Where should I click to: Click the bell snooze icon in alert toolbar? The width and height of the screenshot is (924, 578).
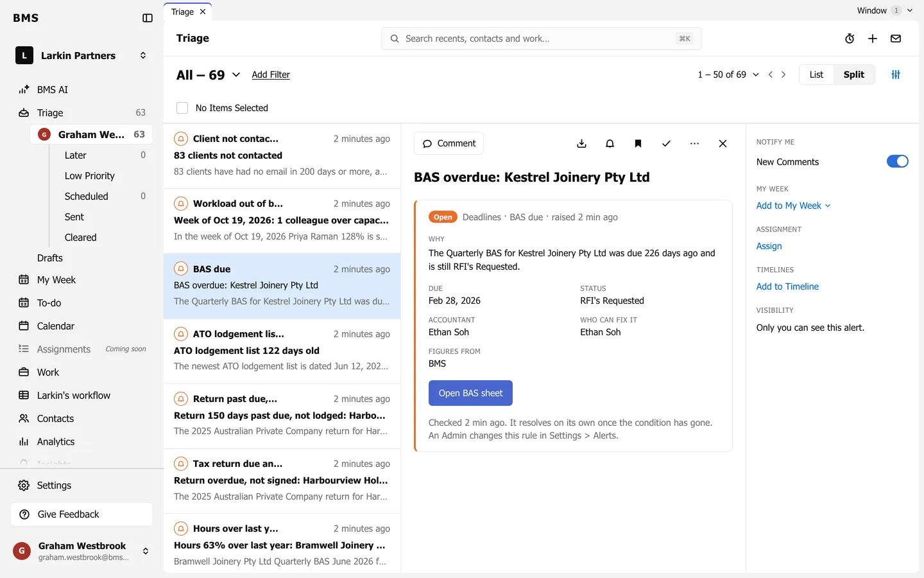click(x=610, y=143)
